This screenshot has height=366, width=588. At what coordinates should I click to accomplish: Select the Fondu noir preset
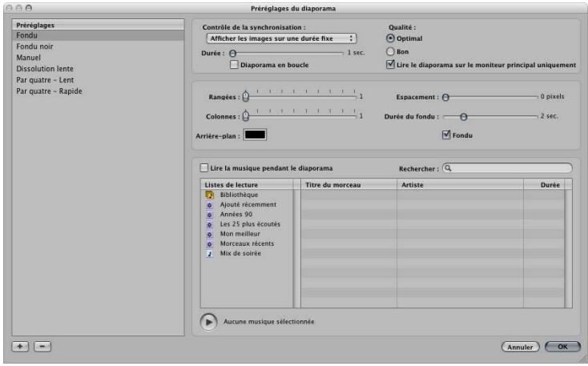(x=98, y=46)
